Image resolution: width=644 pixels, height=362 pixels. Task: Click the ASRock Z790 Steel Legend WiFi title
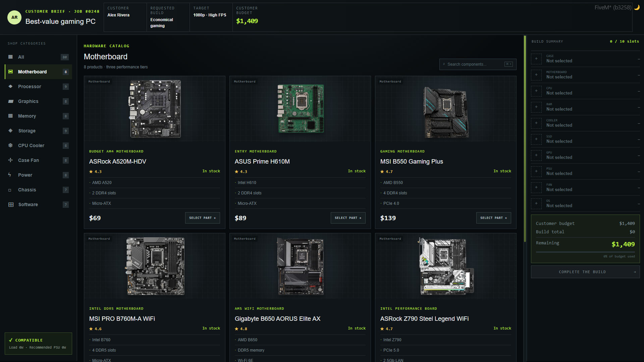(x=424, y=319)
